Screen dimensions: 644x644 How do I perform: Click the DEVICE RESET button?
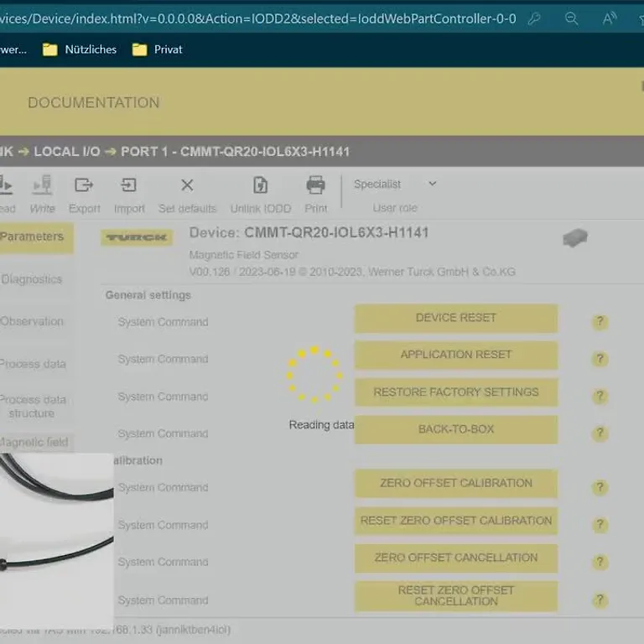[x=456, y=318]
